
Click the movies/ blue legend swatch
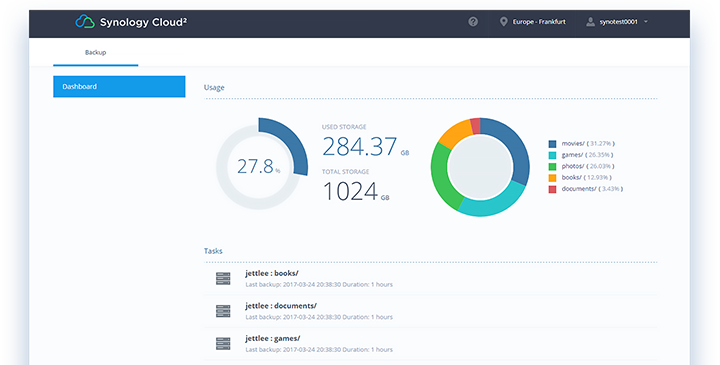click(x=552, y=144)
